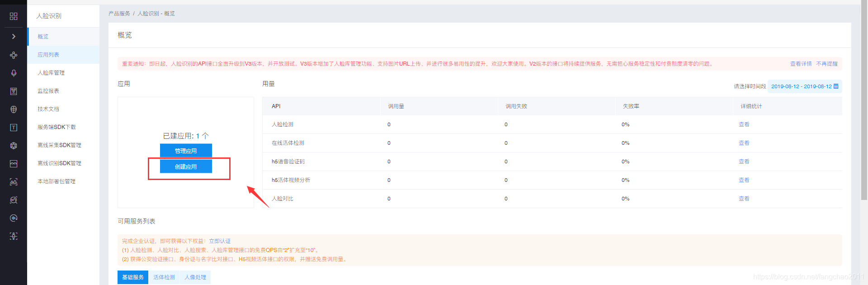Open the microphone speech service icon
868x285 pixels.
[x=14, y=73]
